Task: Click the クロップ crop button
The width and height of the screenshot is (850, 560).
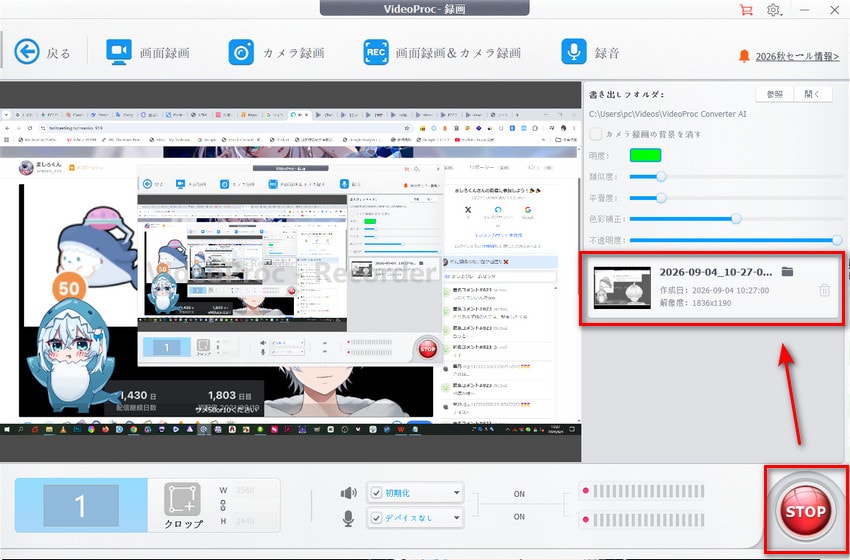Action: (183, 505)
